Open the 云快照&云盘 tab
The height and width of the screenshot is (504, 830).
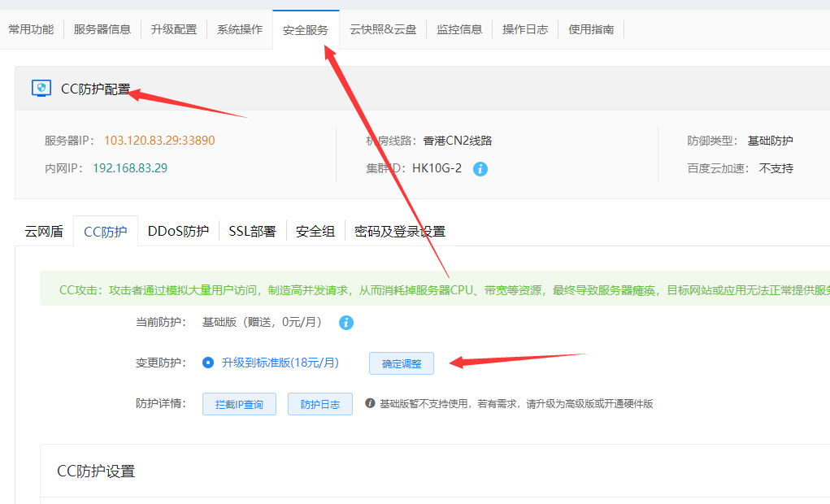383,29
